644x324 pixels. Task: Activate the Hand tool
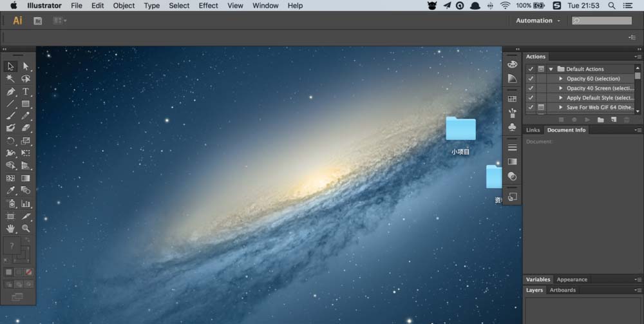click(x=10, y=228)
